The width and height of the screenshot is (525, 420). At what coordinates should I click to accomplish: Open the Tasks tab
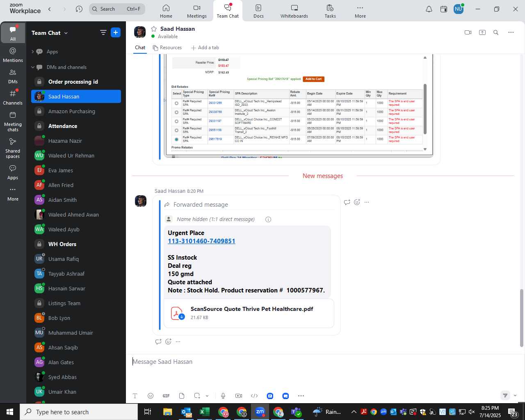pos(330,11)
